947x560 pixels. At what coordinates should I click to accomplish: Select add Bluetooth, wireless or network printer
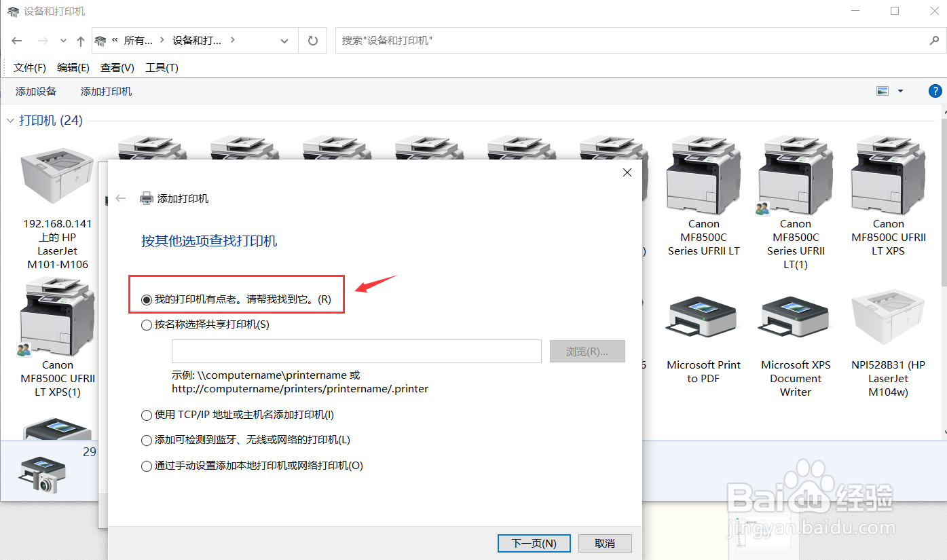tap(245, 440)
